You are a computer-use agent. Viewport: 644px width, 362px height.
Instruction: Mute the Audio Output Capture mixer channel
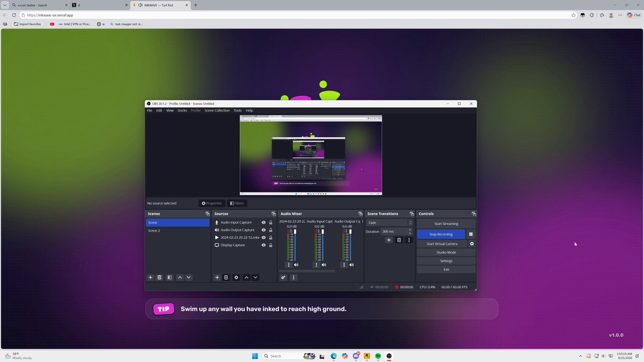352,264
